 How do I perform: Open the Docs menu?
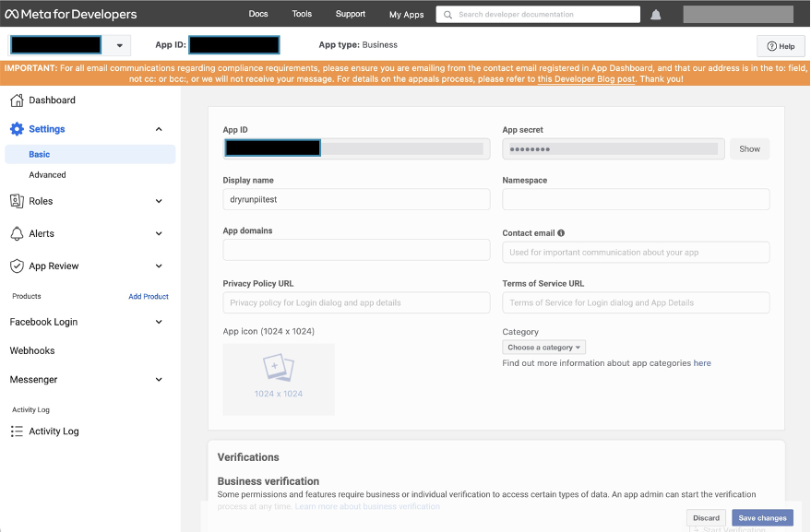[258, 14]
